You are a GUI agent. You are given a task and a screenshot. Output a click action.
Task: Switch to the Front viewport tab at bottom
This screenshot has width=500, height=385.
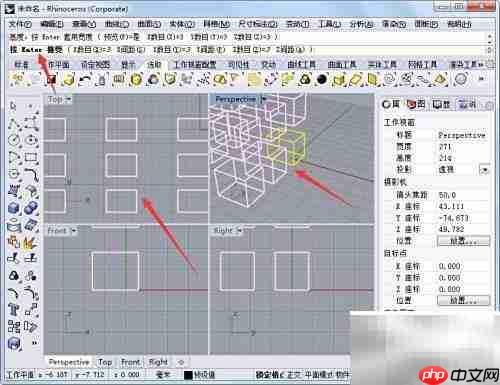[x=130, y=362]
